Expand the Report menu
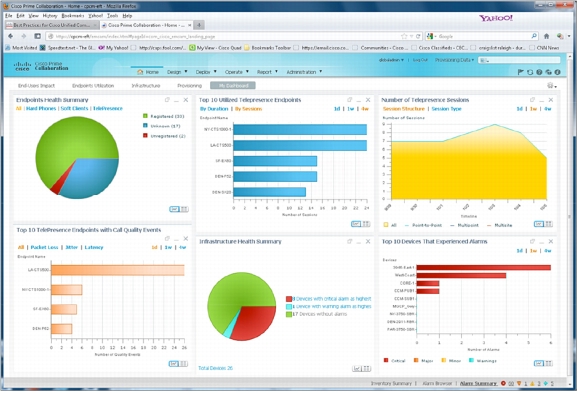This screenshot has height=393, width=579. pyautogui.click(x=267, y=72)
